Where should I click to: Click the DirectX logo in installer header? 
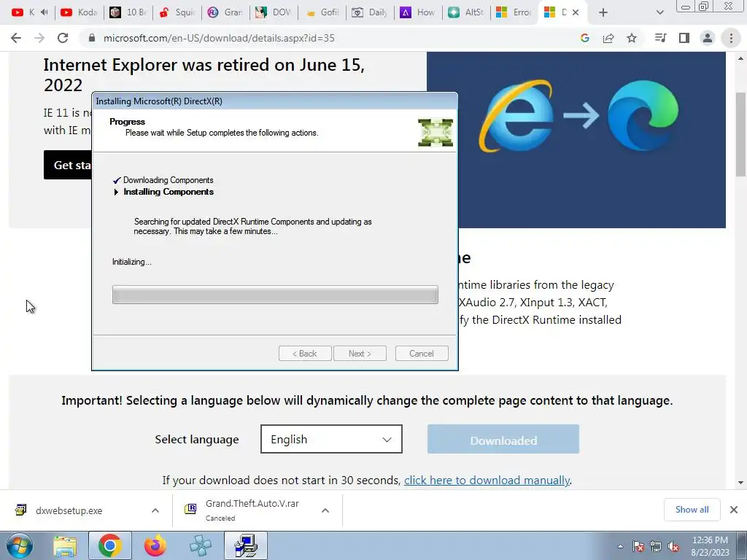[436, 133]
